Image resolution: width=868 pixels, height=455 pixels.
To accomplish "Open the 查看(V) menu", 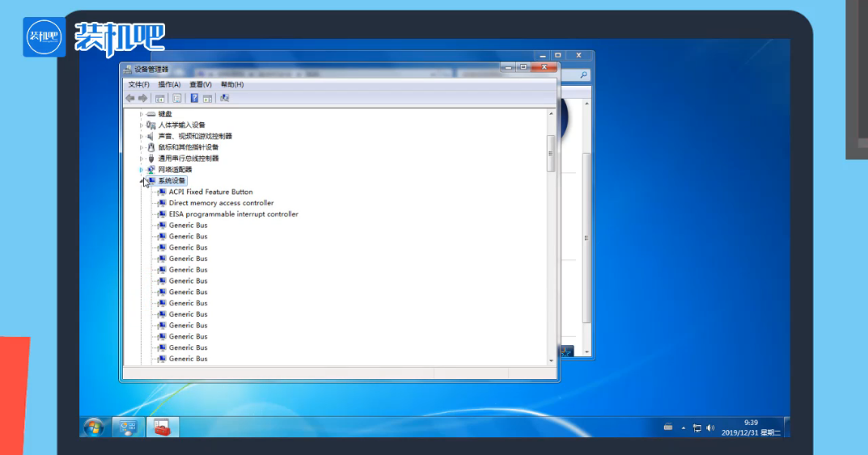I will coord(201,85).
